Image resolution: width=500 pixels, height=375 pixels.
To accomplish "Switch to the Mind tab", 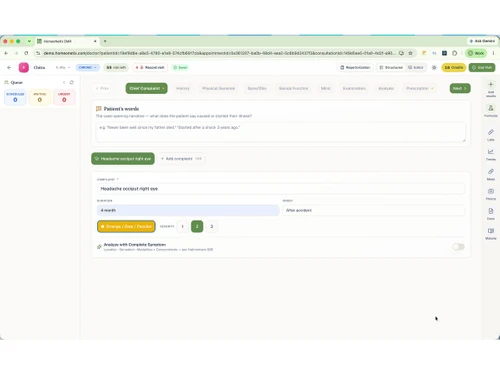I will tap(325, 88).
